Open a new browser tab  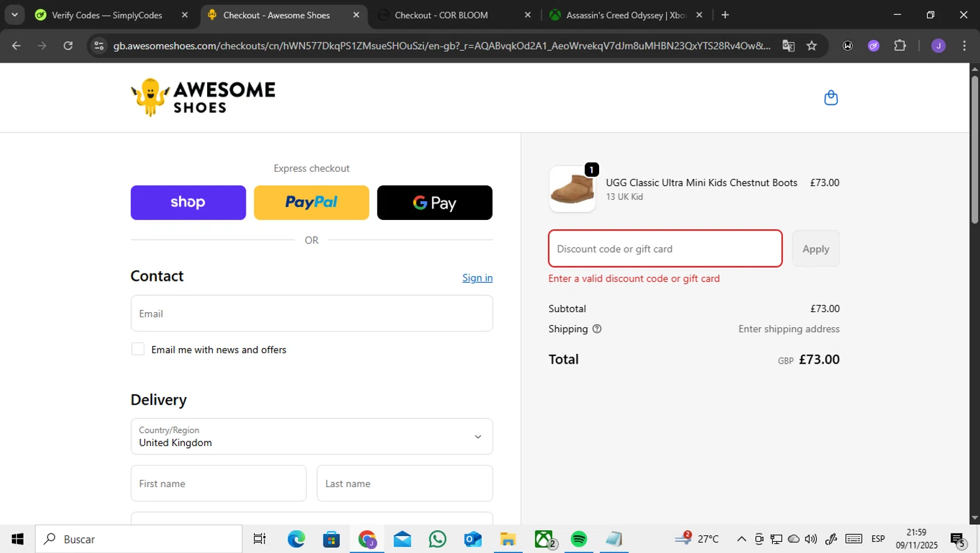(725, 15)
